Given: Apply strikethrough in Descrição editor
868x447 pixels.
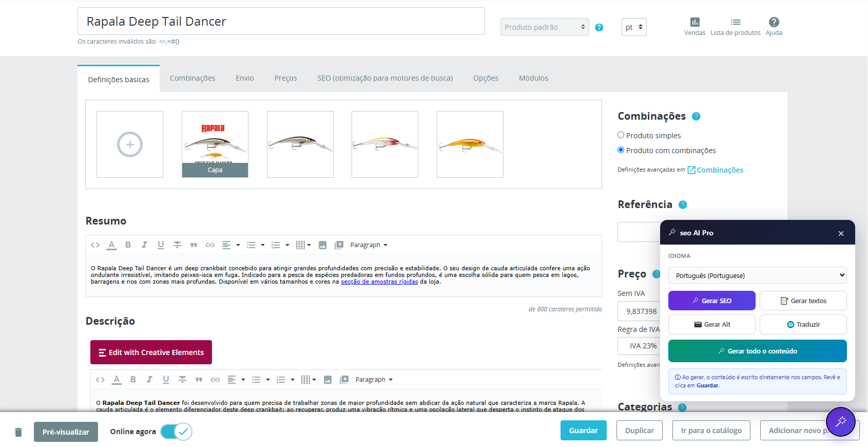Looking at the screenshot, I should point(182,380).
